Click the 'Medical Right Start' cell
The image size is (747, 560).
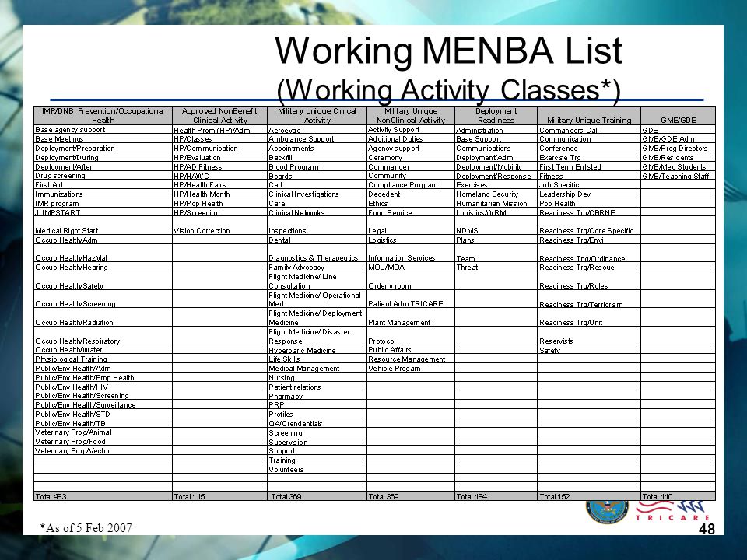coord(103,226)
